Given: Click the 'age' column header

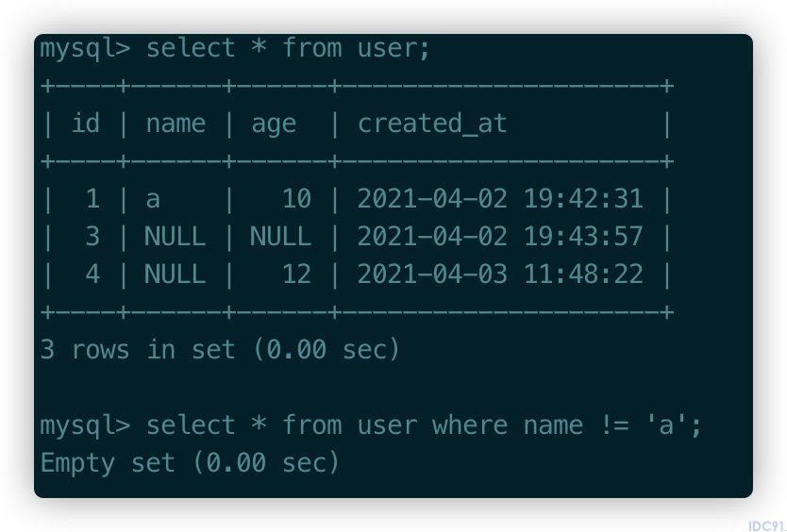Looking at the screenshot, I should coord(274,125).
